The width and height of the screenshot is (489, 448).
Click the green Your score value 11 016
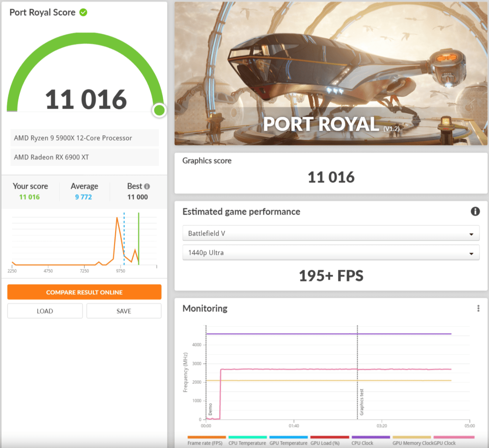pos(29,197)
